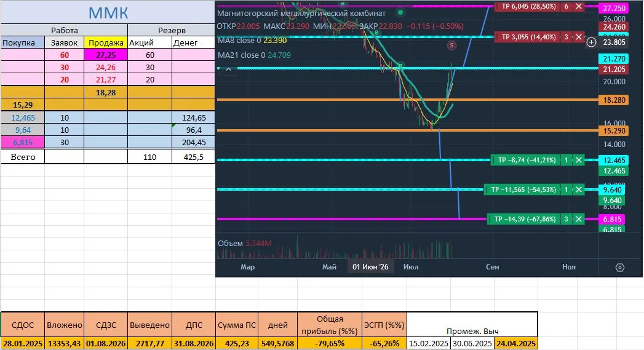This screenshot has width=644, height=350.
Task: Click quantity 3 on TP −14,39 order
Action: tap(566, 219)
